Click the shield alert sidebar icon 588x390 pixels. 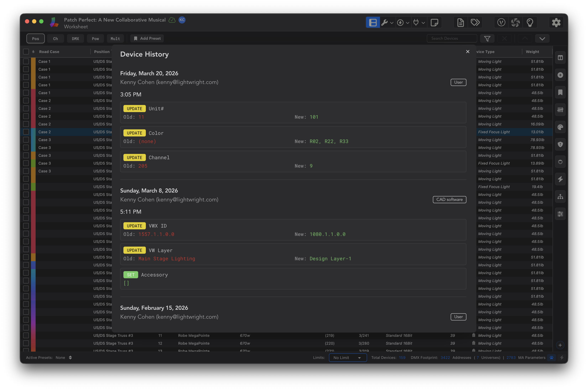click(560, 144)
